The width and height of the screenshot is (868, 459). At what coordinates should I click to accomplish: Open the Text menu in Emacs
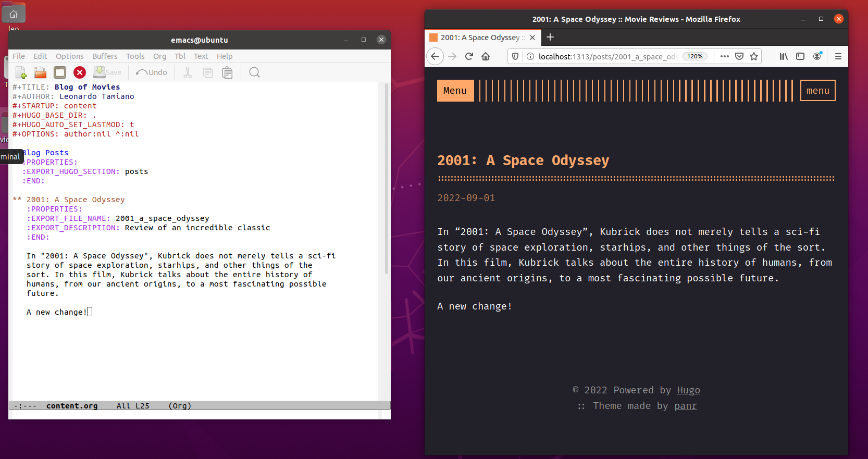click(x=201, y=56)
